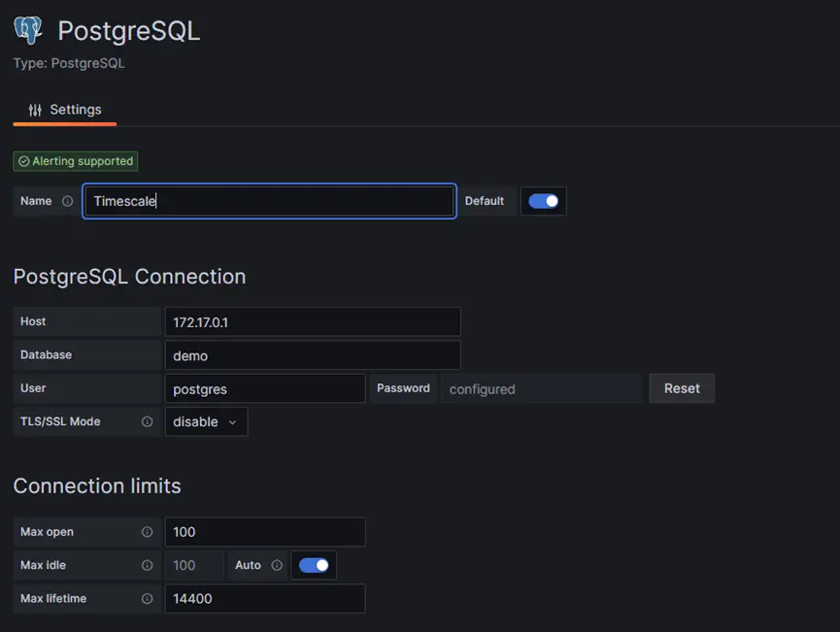The image size is (840, 632).
Task: Click the info icon beside Auto
Action: pos(277,565)
